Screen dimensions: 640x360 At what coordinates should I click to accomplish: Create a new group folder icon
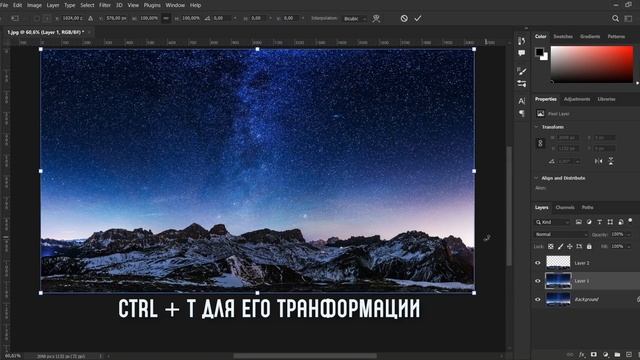click(x=617, y=355)
